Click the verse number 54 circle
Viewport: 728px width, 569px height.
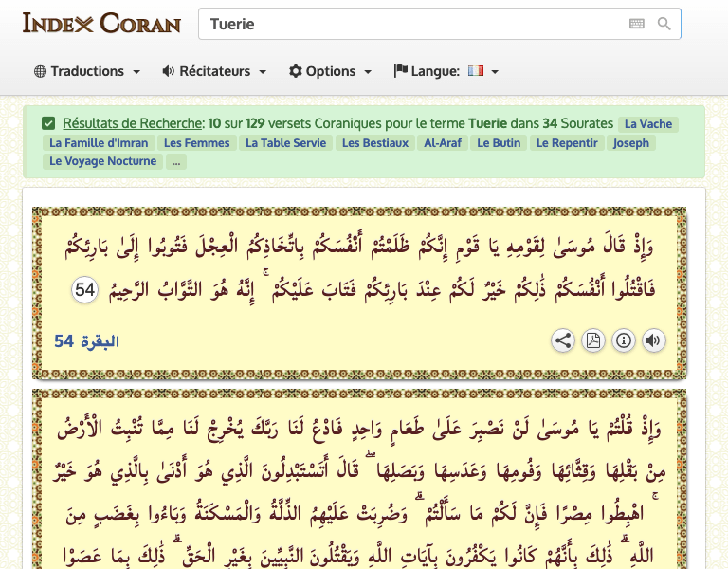pos(84,290)
